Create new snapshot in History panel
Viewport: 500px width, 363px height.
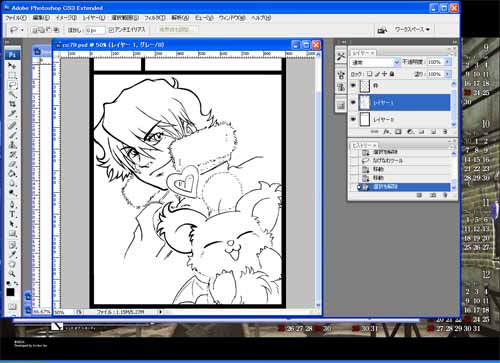tap(433, 195)
